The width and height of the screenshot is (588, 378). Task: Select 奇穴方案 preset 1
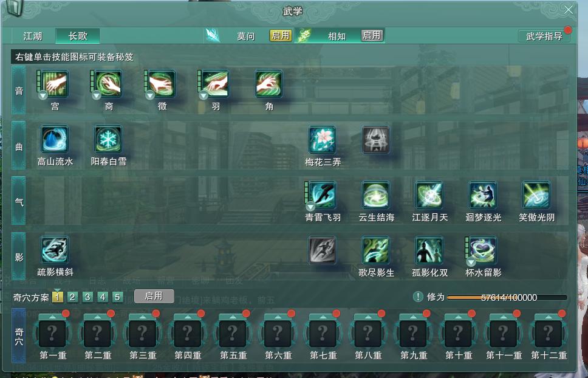(x=57, y=297)
